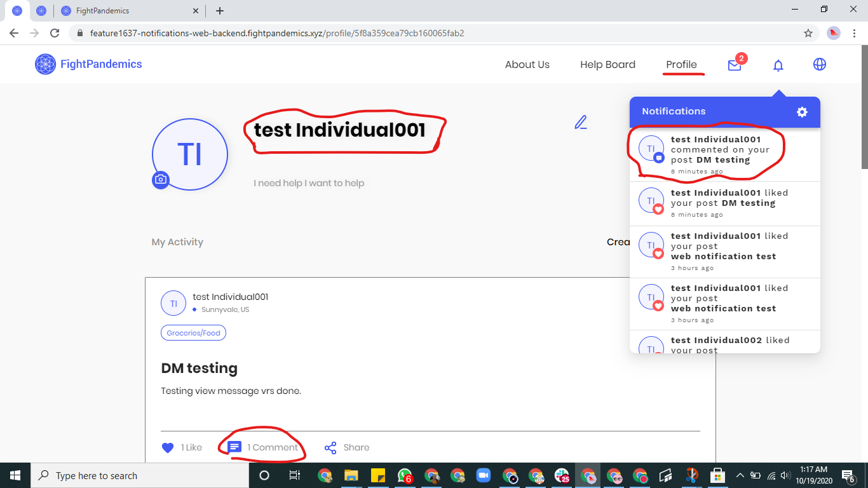Viewport: 868px width, 488px height.
Task: Click the Cortana circle icon
Action: point(264,475)
